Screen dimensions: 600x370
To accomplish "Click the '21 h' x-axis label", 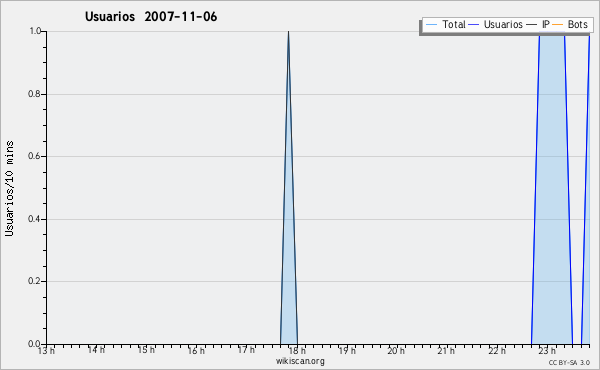I will (447, 350).
